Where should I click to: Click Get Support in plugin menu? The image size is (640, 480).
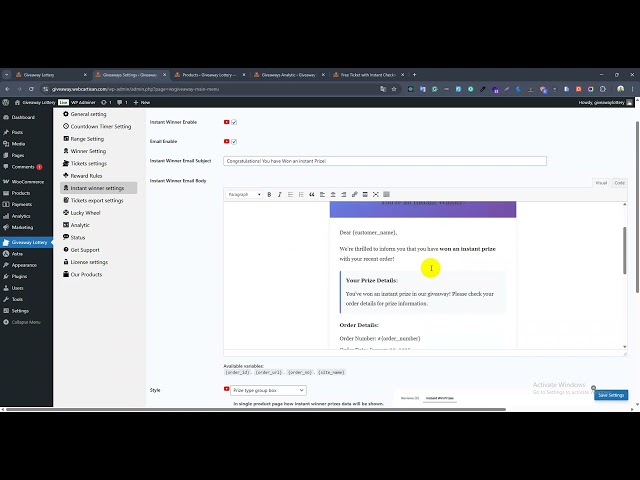(81, 250)
